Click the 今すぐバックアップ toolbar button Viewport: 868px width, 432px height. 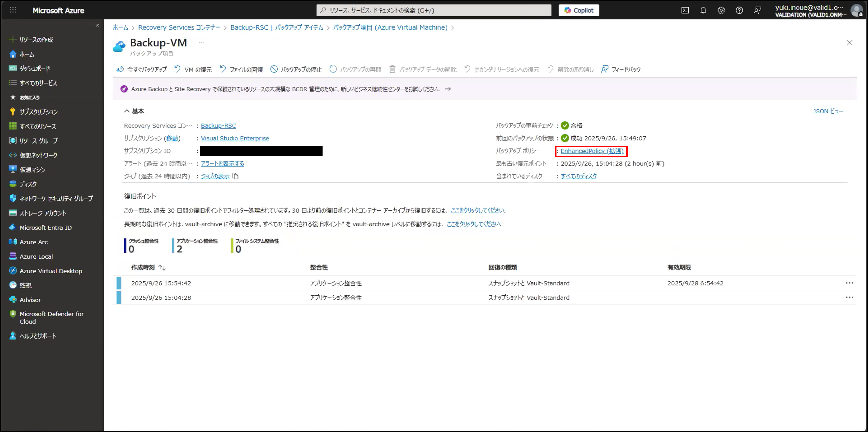click(x=142, y=69)
